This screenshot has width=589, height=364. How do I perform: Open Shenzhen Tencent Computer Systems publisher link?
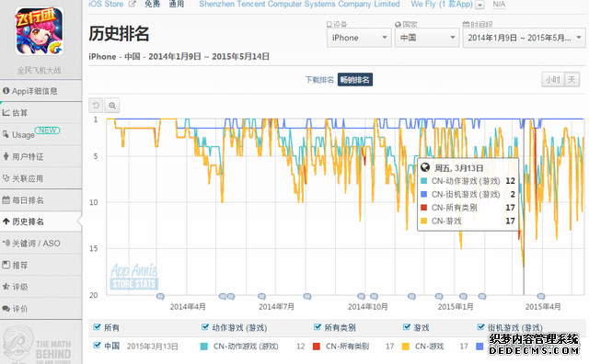coord(299,4)
